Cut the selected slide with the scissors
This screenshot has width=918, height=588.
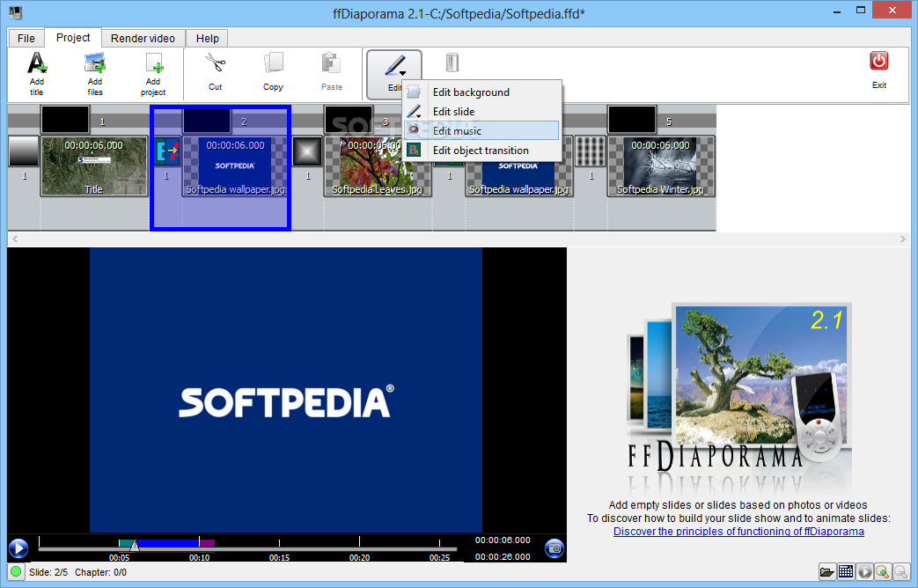(x=215, y=63)
